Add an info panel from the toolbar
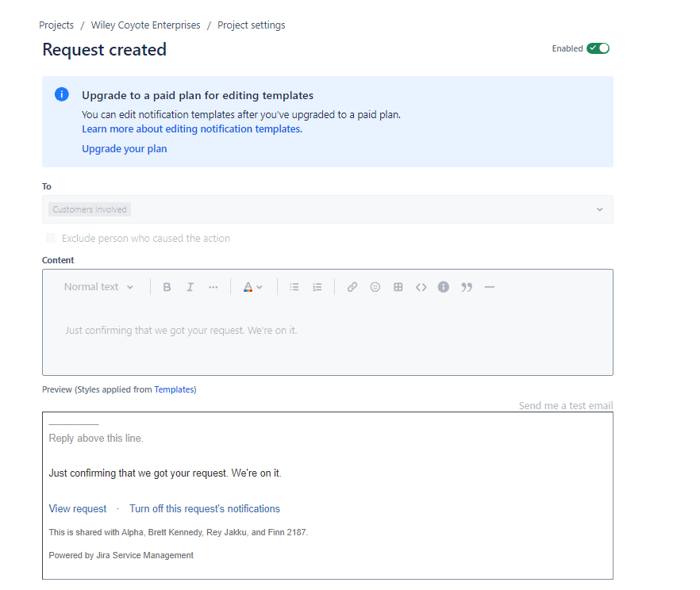 [x=443, y=286]
